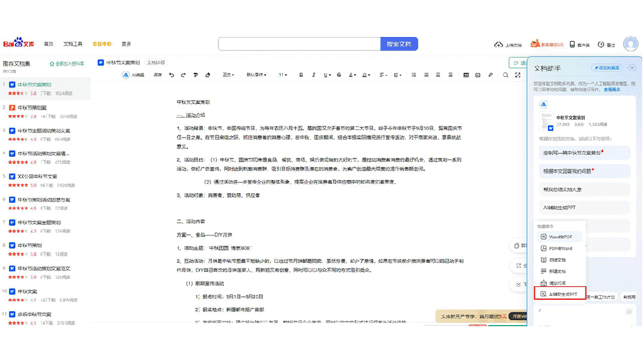Screen dimensions: 644x362
Task: Undo the last edit
Action: [171, 75]
